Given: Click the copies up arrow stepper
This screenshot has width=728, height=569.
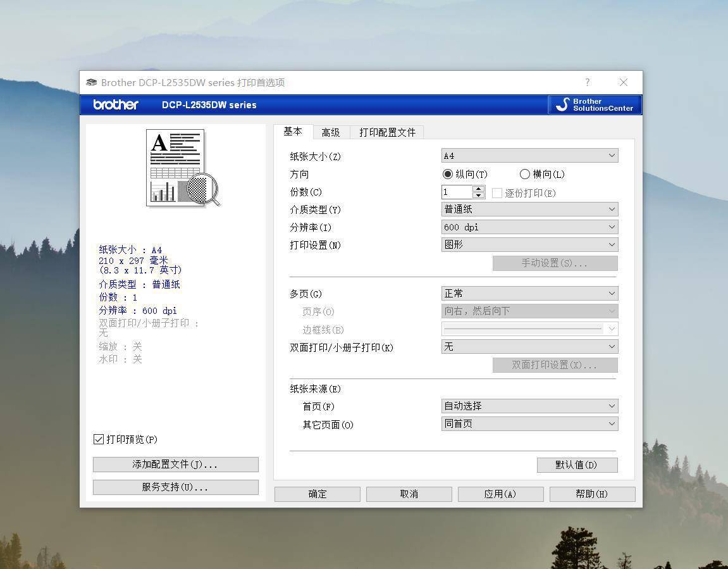Looking at the screenshot, I should [479, 188].
